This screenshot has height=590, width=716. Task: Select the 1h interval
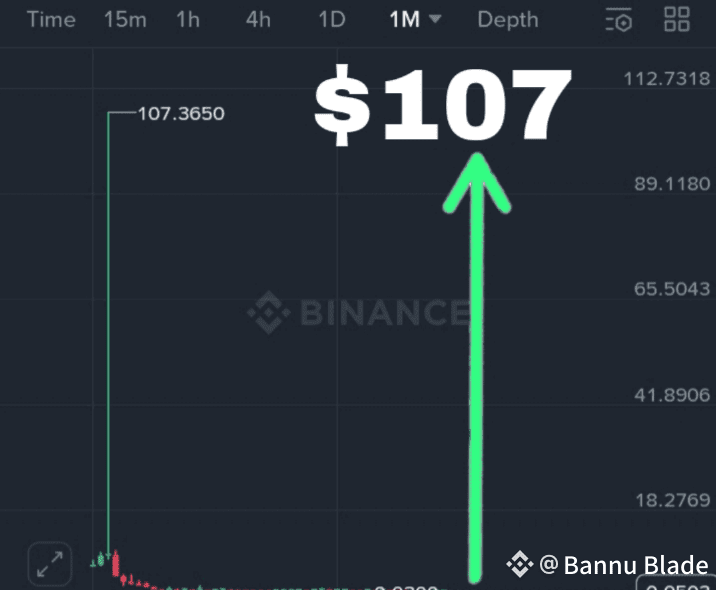tap(188, 19)
